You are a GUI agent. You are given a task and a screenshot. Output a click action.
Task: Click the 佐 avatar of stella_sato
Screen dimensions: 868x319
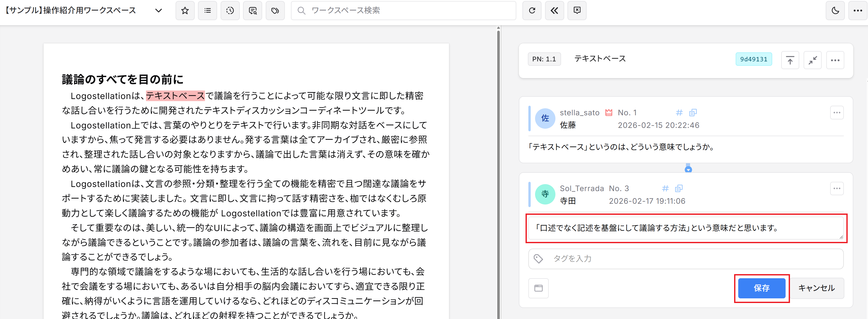coord(545,118)
